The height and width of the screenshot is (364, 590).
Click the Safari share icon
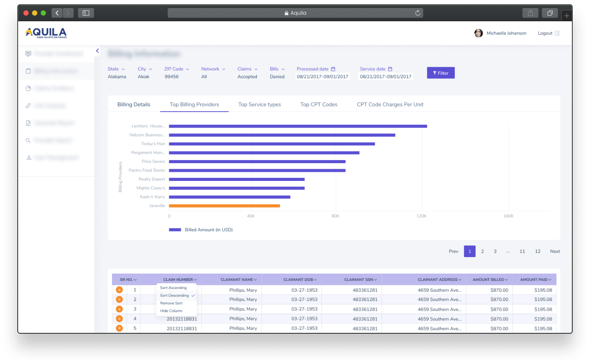(530, 13)
